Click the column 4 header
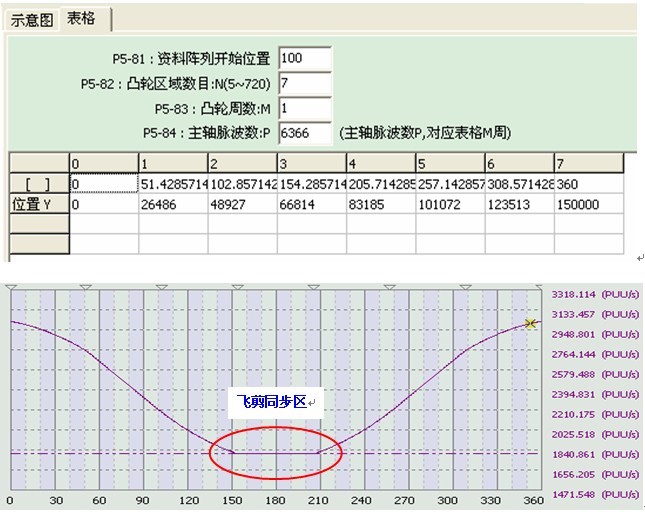The height and width of the screenshot is (515, 645). pos(379,164)
